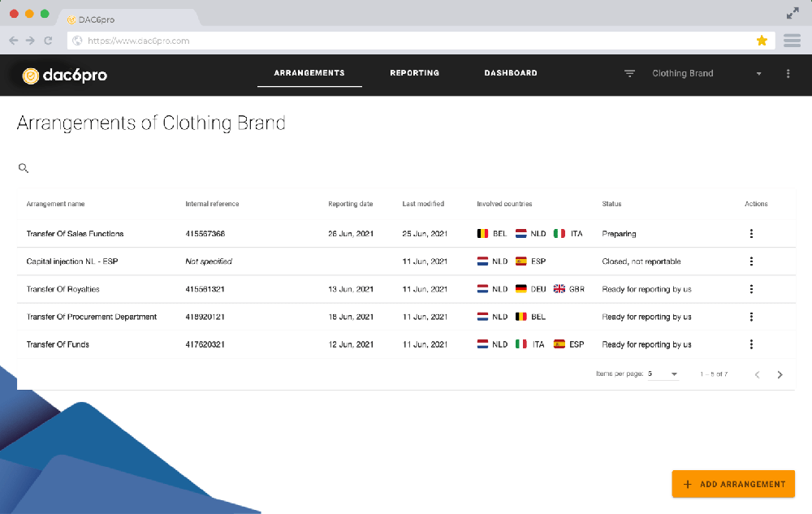This screenshot has width=812, height=514.
Task: Open actions menu for Capital injection NL - ESP
Action: click(x=751, y=261)
